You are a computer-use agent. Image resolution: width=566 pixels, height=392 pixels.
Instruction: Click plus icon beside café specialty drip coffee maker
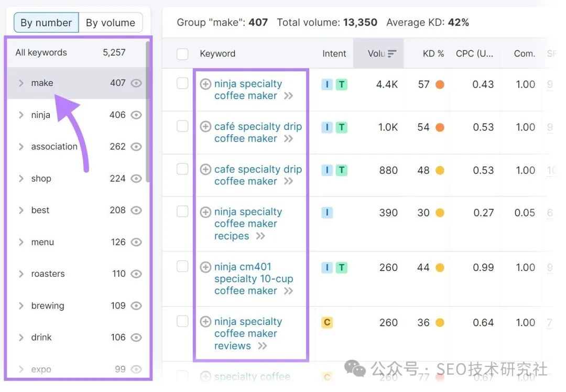206,127
